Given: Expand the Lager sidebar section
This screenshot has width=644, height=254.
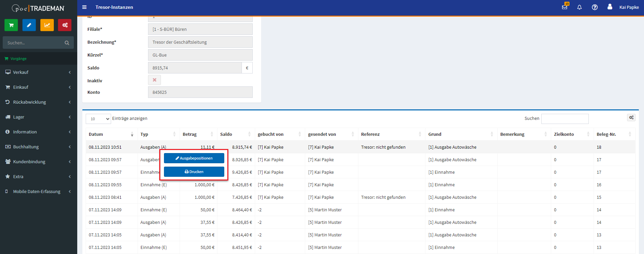Looking at the screenshot, I should 39,117.
